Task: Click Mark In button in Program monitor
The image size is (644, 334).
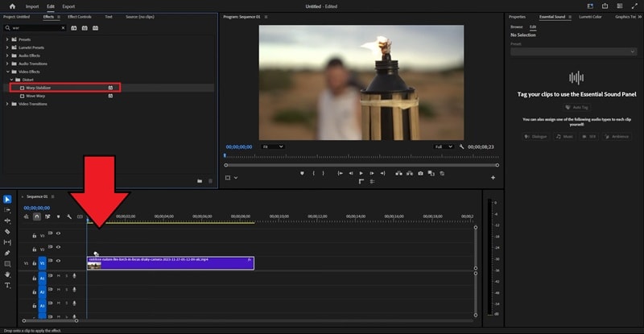Action: pos(313,173)
